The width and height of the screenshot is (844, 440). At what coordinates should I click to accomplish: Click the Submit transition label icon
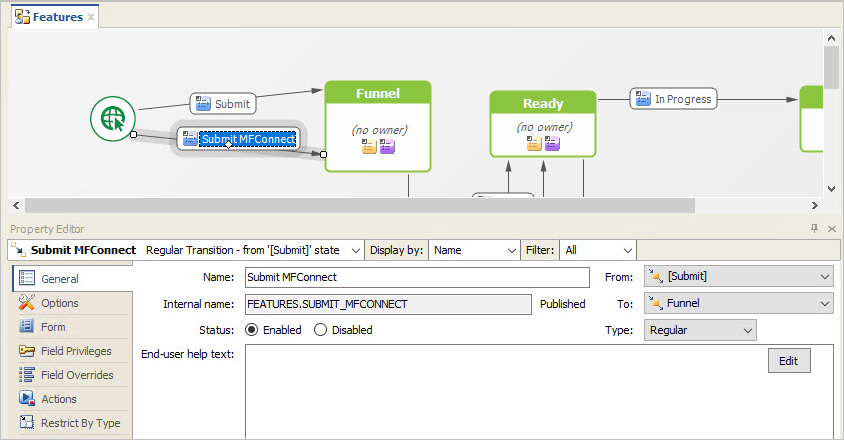coord(203,103)
